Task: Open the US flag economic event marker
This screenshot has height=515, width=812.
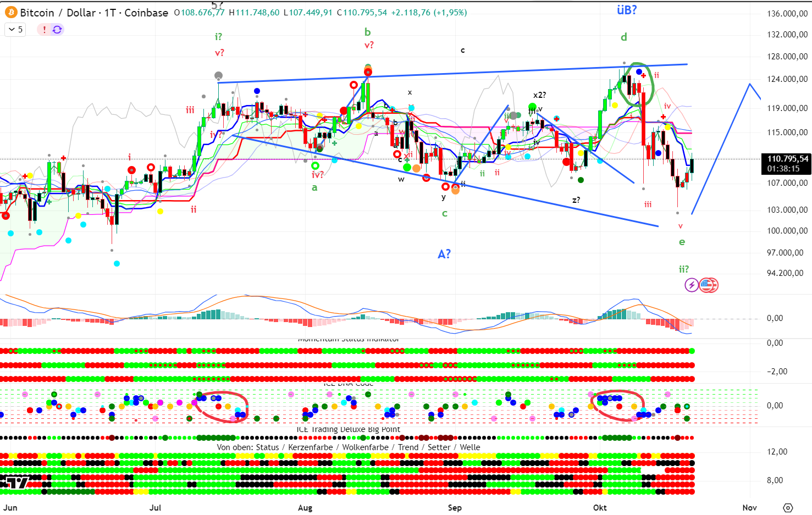Action: tap(709, 285)
